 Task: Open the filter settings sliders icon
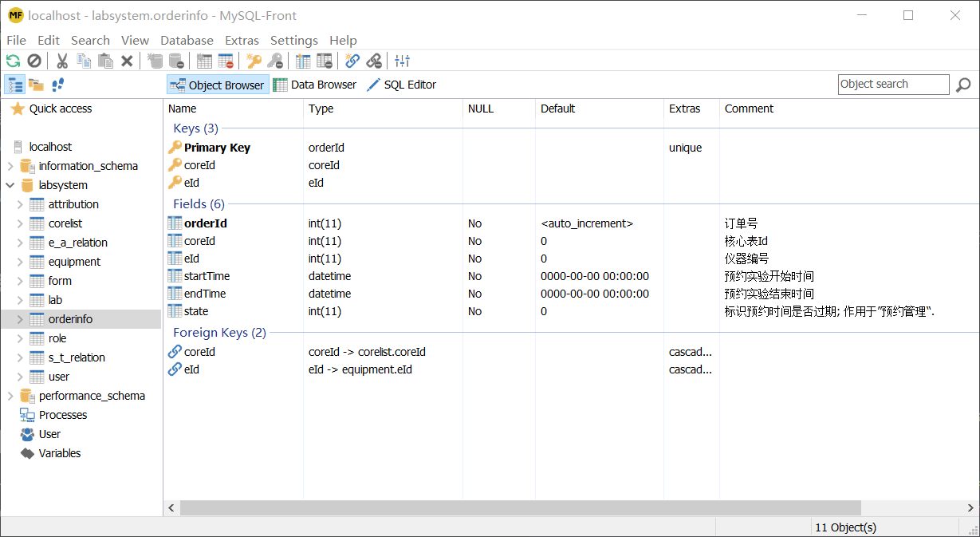pyautogui.click(x=401, y=61)
